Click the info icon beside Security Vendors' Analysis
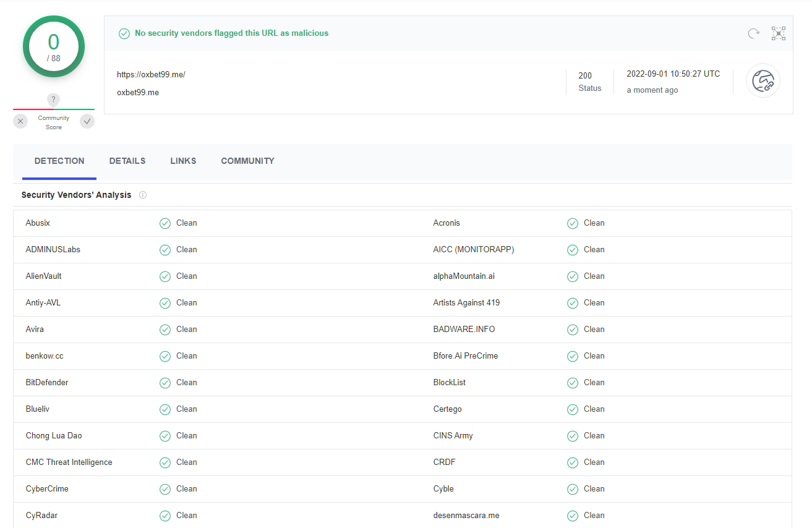812x528 pixels. tap(143, 195)
